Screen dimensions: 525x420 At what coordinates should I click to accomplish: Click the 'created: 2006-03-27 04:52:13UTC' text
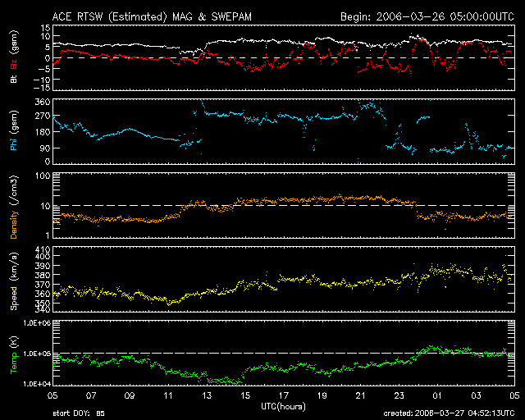pos(449,413)
